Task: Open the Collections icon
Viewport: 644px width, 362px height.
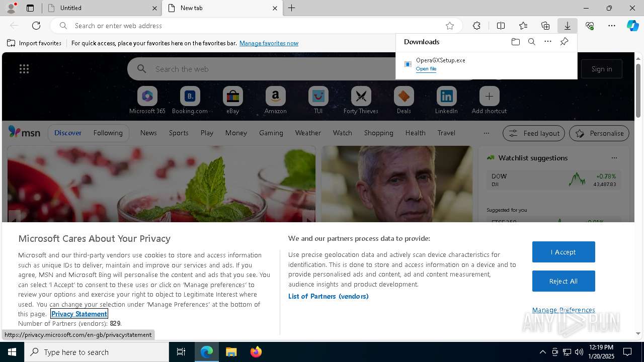Action: coord(545,26)
